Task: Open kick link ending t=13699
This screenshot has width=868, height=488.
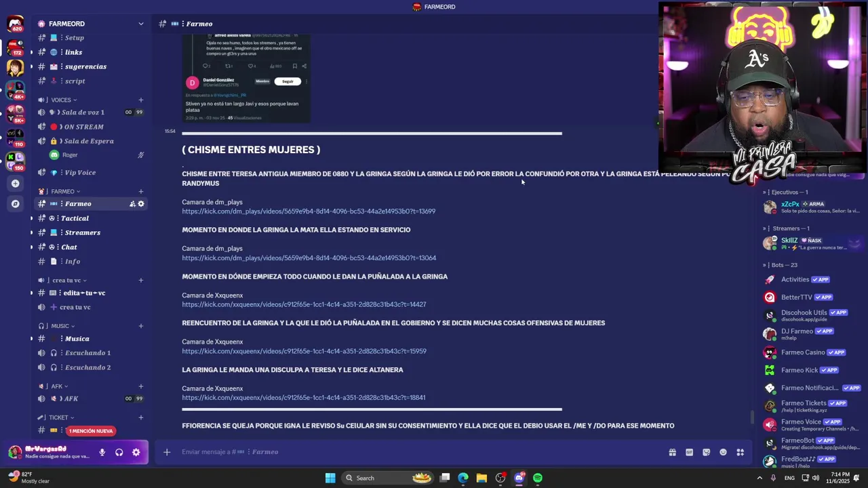Action: (x=309, y=211)
